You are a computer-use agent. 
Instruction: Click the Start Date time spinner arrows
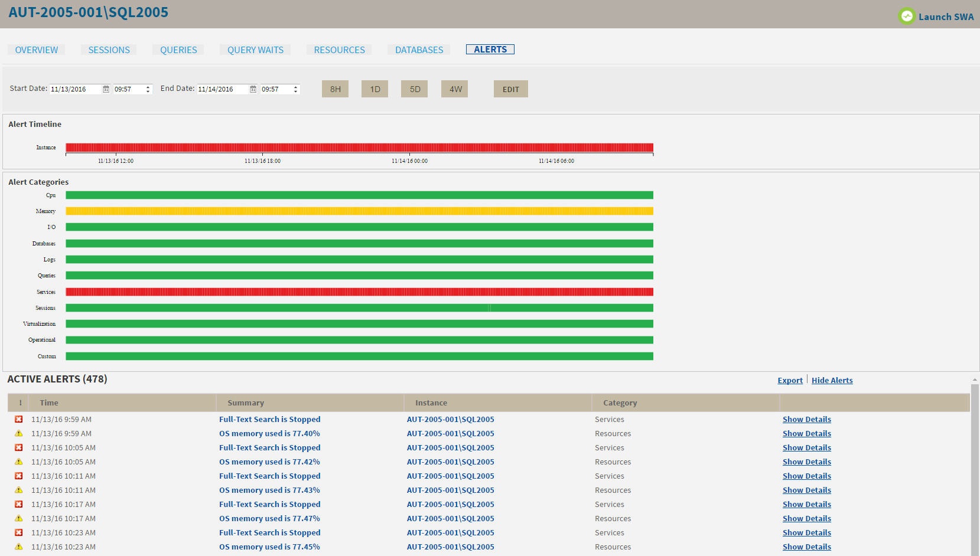(148, 90)
